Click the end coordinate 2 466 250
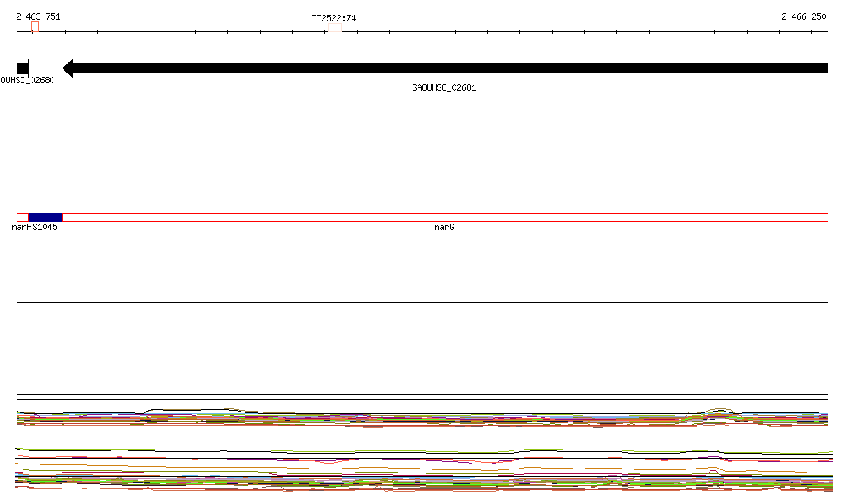The width and height of the screenshot is (845, 504). (804, 16)
